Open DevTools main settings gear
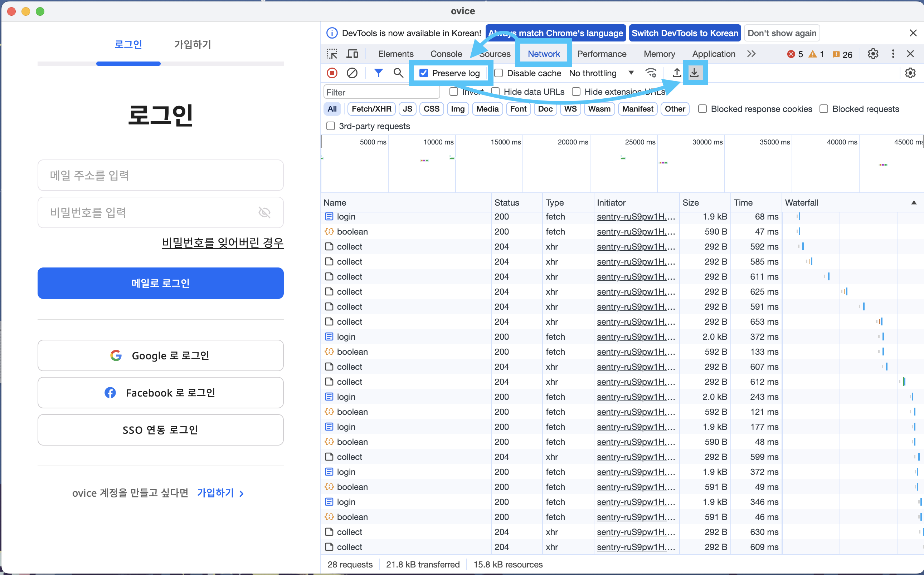Viewport: 924px width, 575px height. pos(873,54)
